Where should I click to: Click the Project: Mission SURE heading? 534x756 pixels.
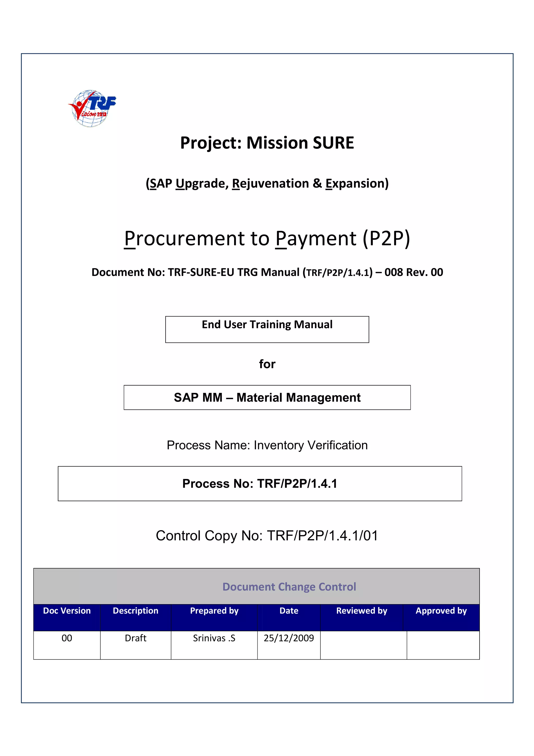pyautogui.click(x=267, y=143)
